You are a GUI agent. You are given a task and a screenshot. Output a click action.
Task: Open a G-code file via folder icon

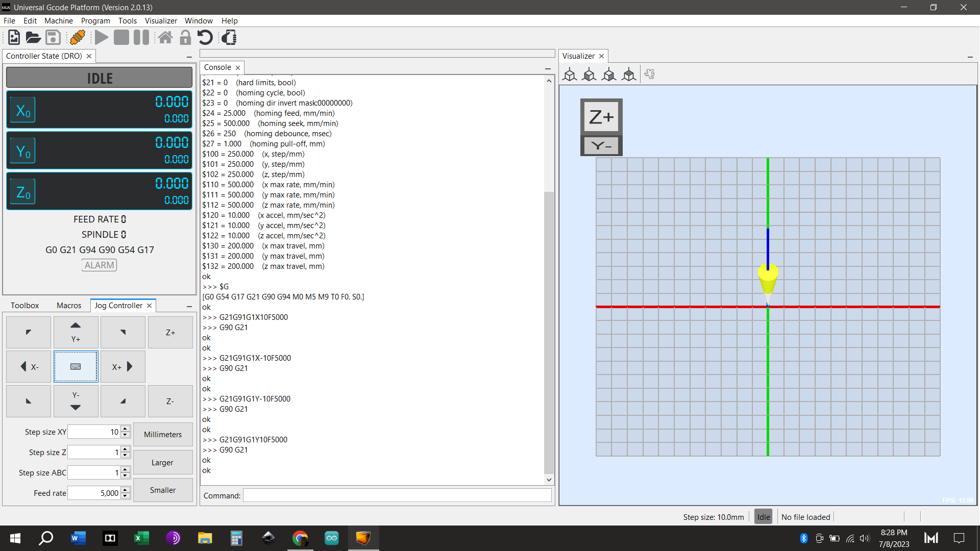33,37
